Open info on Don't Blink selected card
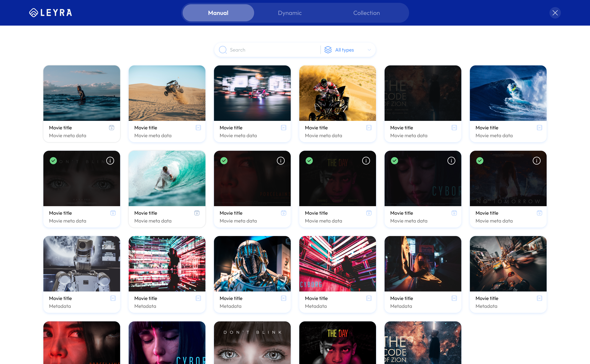The height and width of the screenshot is (364, 590). point(110,160)
